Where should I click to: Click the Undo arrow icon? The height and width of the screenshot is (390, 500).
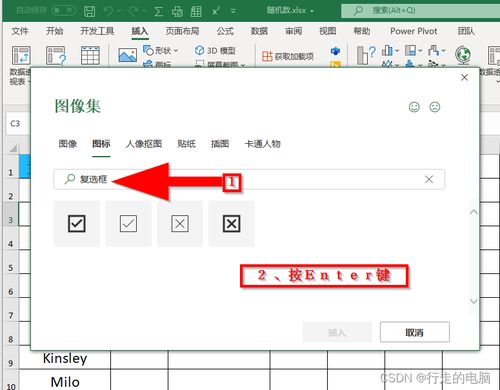(x=108, y=11)
